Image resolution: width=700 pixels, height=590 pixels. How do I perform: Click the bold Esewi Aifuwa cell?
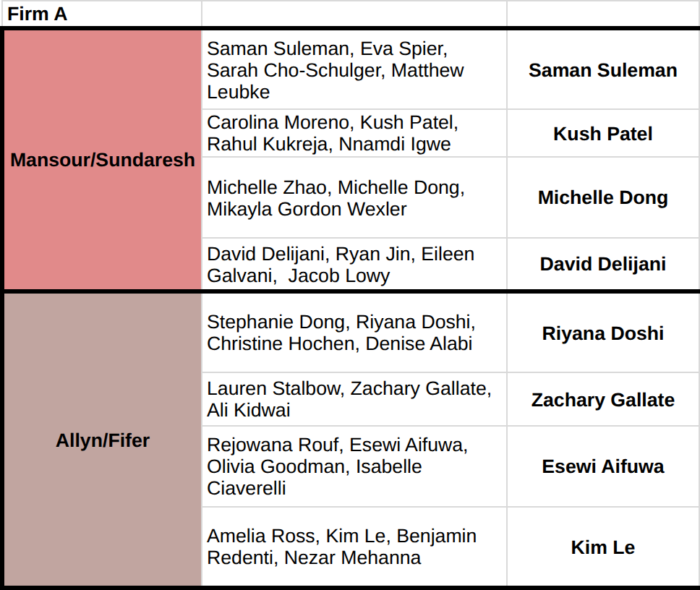pos(603,466)
